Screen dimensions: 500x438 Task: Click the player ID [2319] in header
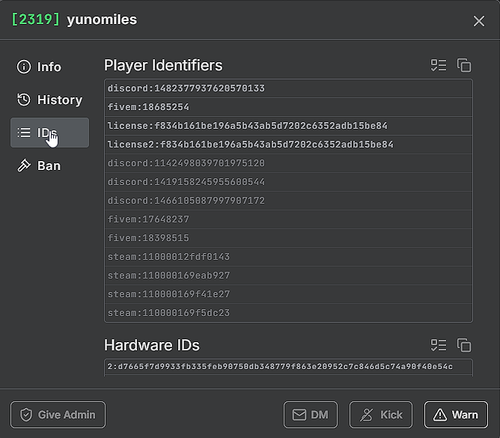tap(35, 19)
